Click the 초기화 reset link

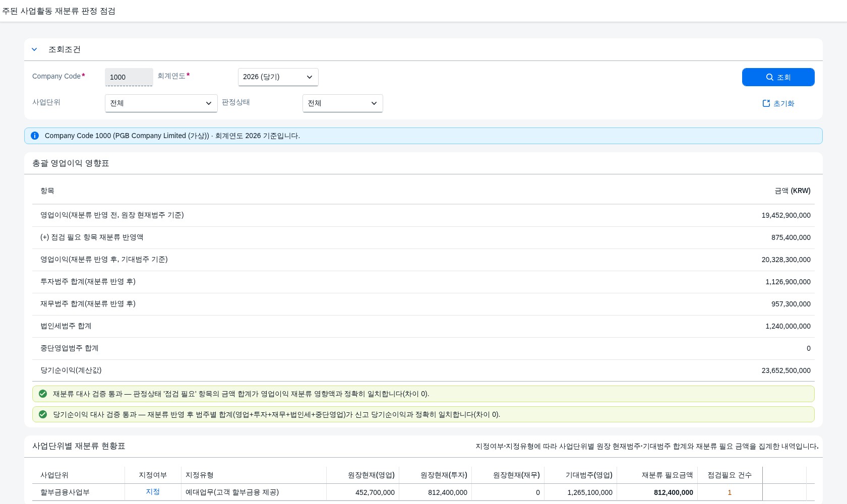(778, 103)
